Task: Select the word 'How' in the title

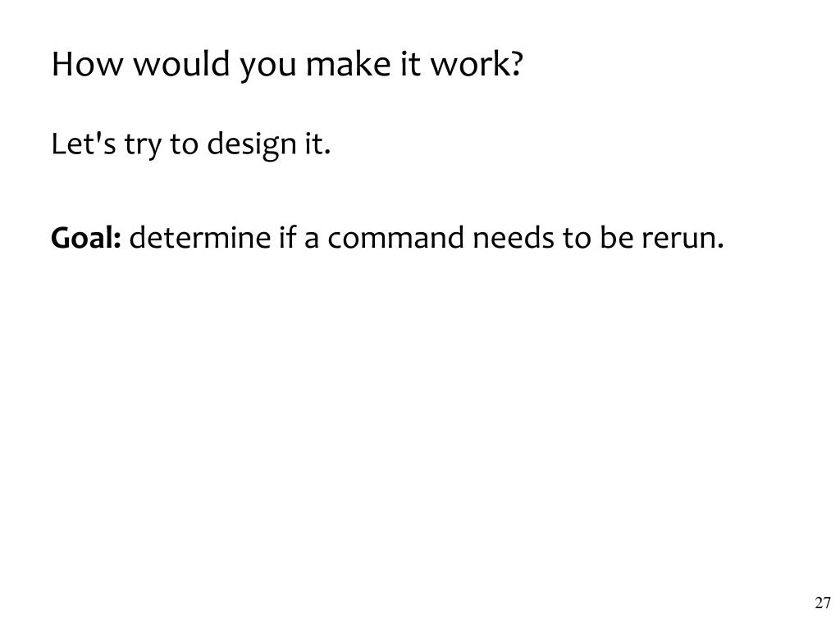Action: point(87,64)
